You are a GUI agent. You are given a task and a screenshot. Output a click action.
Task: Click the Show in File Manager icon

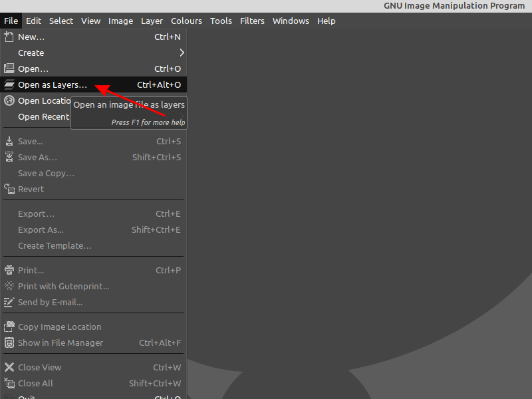[x=9, y=342]
